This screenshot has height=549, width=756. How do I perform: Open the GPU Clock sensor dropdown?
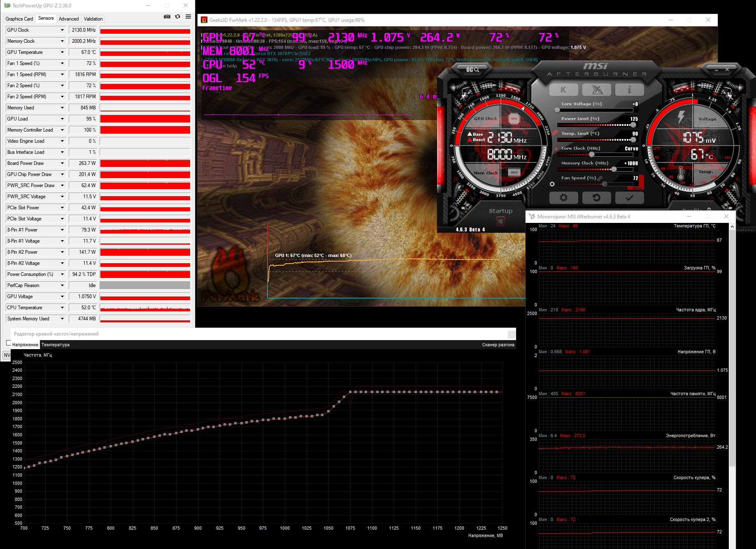(63, 30)
